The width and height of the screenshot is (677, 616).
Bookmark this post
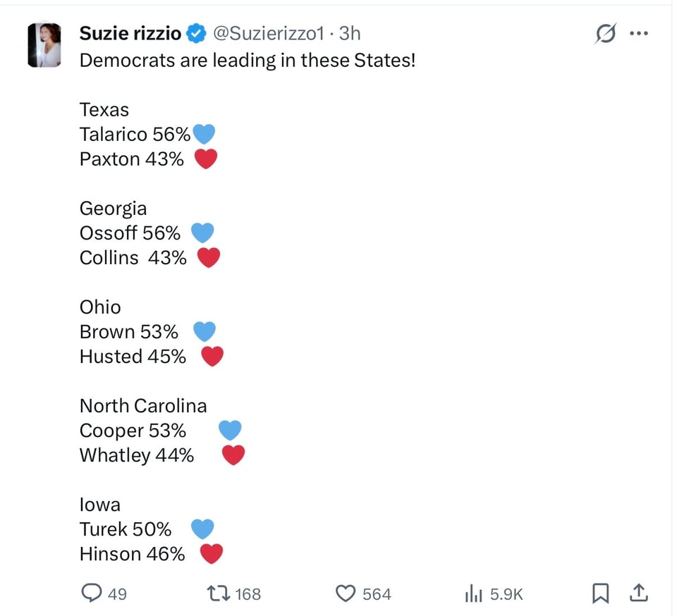point(600,593)
